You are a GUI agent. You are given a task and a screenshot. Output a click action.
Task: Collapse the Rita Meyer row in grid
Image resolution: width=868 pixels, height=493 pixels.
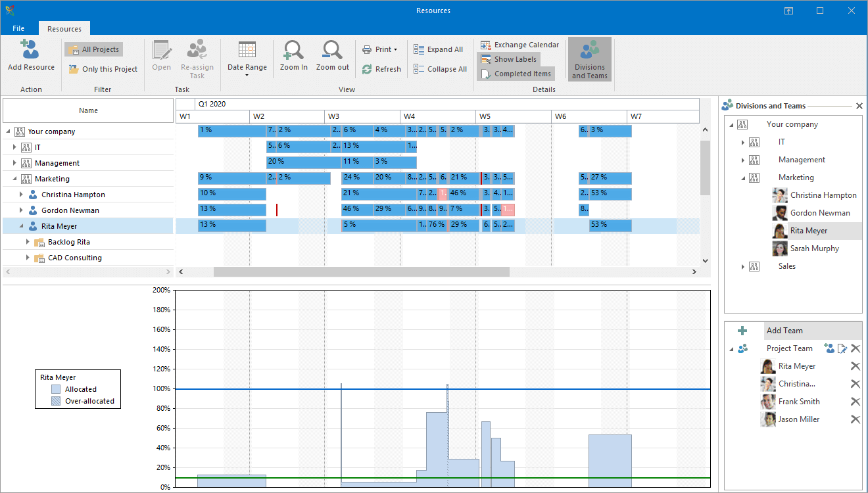[x=21, y=226]
